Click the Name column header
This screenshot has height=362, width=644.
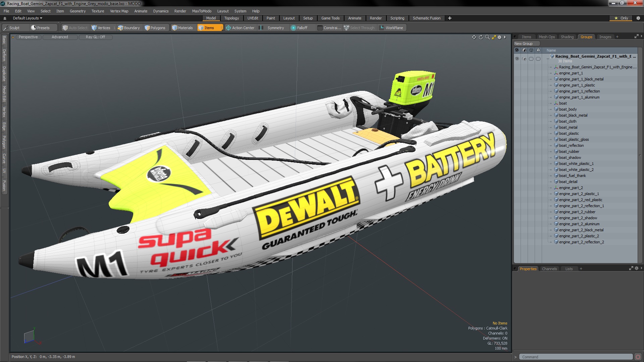(x=551, y=50)
